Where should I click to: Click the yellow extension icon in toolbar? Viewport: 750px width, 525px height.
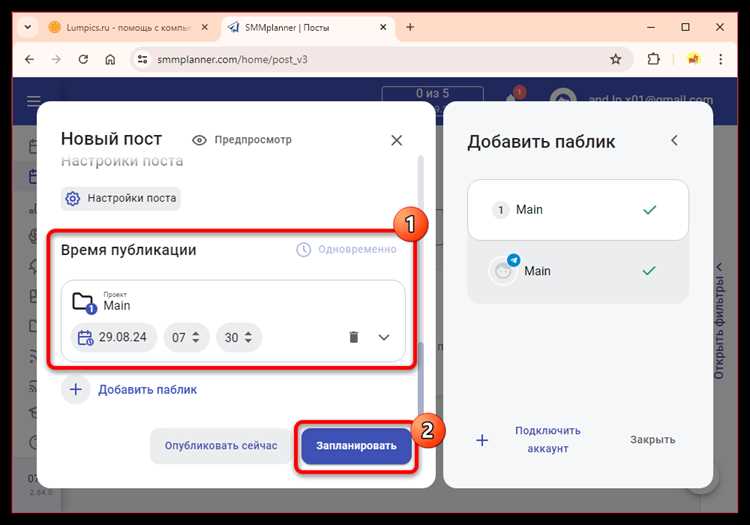tap(694, 59)
